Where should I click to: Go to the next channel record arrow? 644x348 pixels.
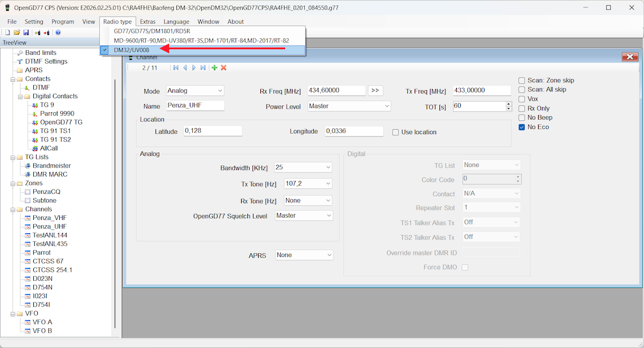point(194,68)
